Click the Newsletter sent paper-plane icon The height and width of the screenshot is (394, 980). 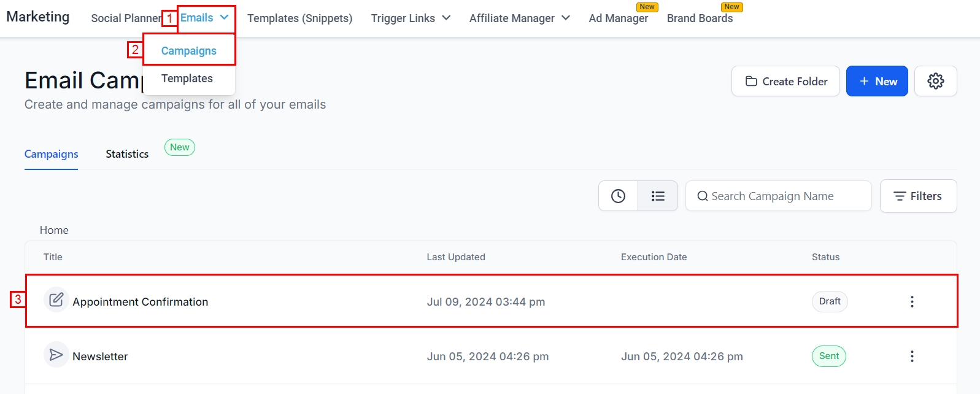click(x=56, y=355)
